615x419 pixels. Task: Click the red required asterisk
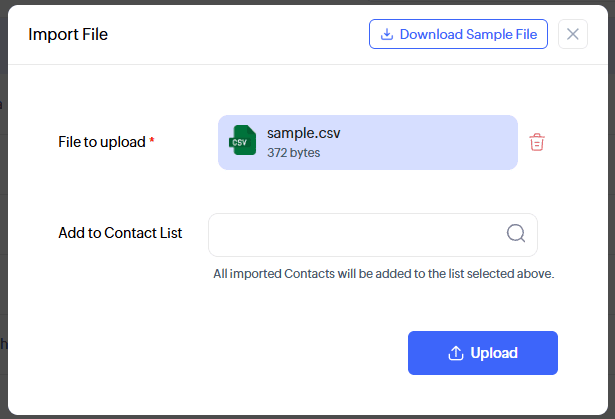152,142
